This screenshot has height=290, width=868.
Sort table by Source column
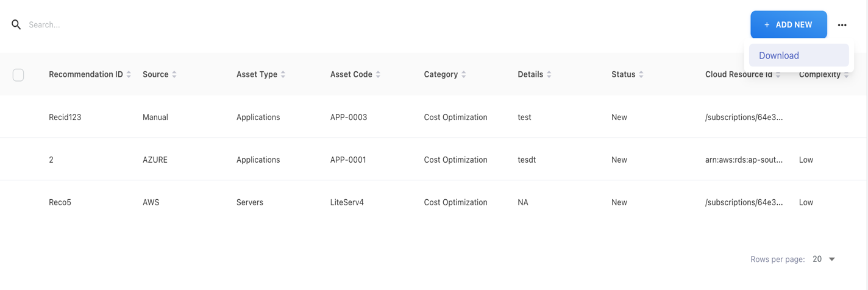174,74
